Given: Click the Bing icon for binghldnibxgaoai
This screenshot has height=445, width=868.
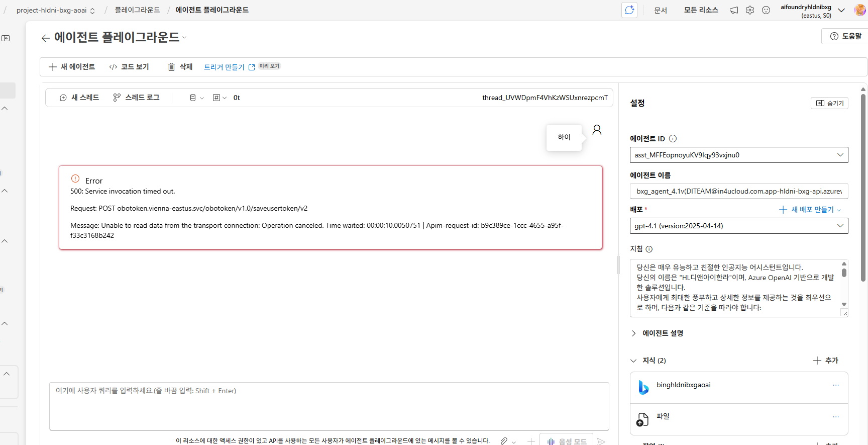Looking at the screenshot, I should click(x=643, y=387).
